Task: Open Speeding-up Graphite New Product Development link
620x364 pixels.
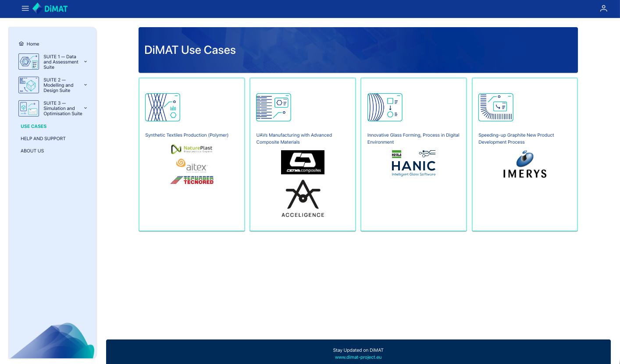Action: tap(516, 138)
